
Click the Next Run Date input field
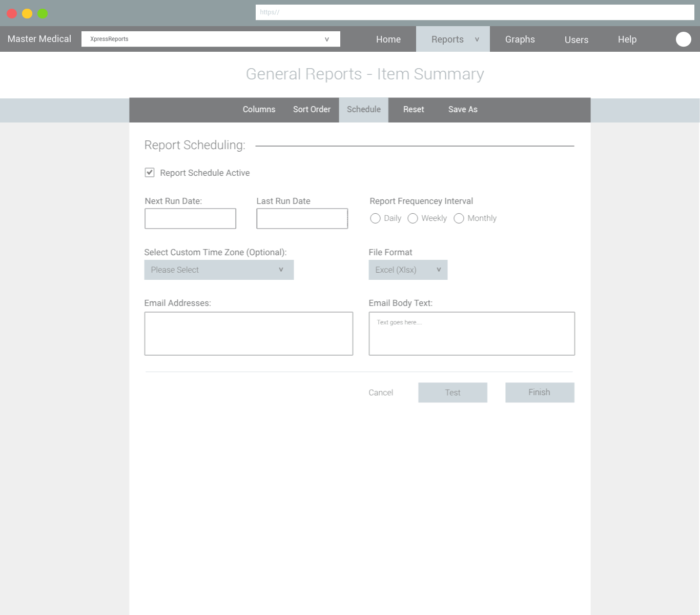point(191,218)
